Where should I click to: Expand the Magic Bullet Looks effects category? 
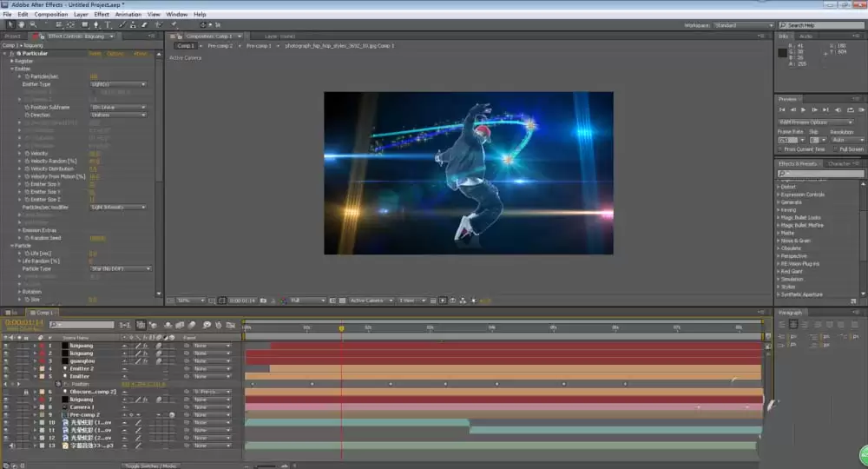click(x=779, y=218)
